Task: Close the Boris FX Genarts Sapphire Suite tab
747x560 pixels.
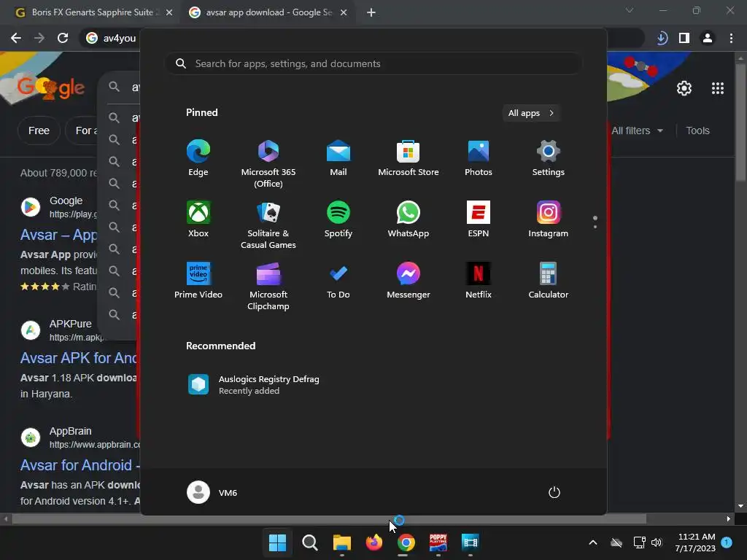Action: [x=169, y=13]
